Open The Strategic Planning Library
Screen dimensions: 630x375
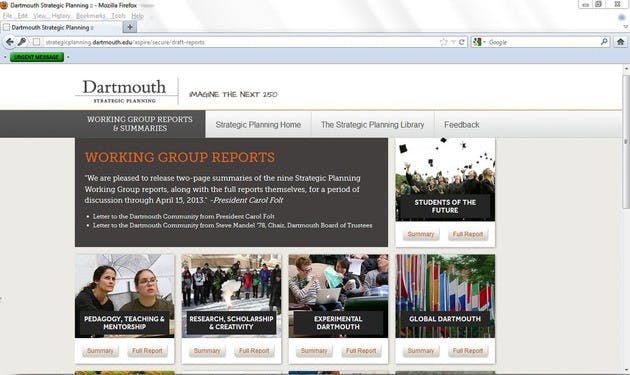pyautogui.click(x=372, y=125)
